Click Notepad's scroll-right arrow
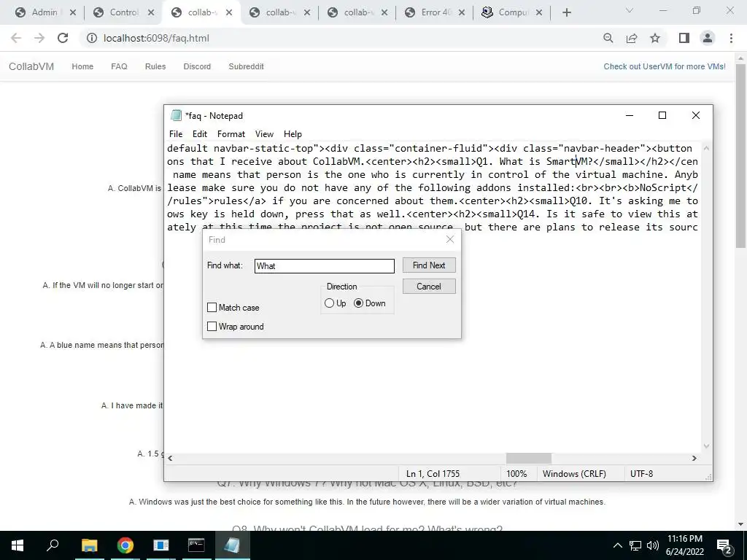The height and width of the screenshot is (560, 747). [694, 458]
